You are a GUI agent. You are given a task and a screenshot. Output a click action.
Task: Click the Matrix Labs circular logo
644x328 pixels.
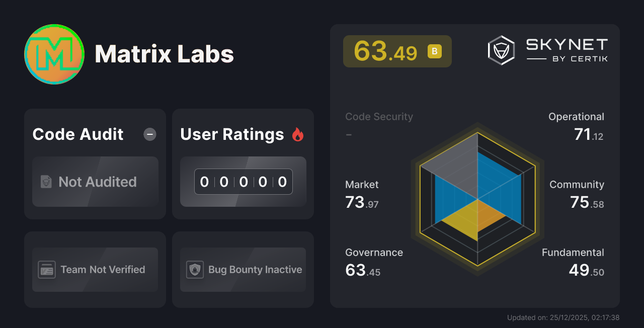click(x=54, y=54)
